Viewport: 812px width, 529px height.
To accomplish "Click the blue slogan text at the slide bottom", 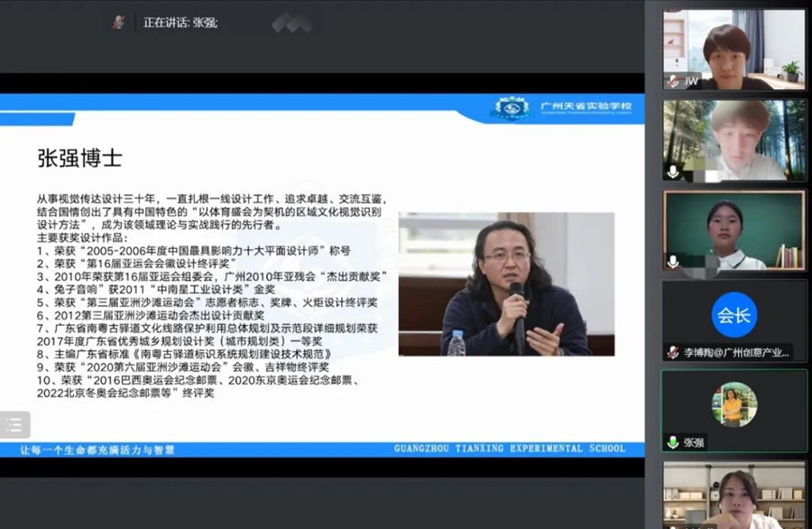I will (99, 449).
